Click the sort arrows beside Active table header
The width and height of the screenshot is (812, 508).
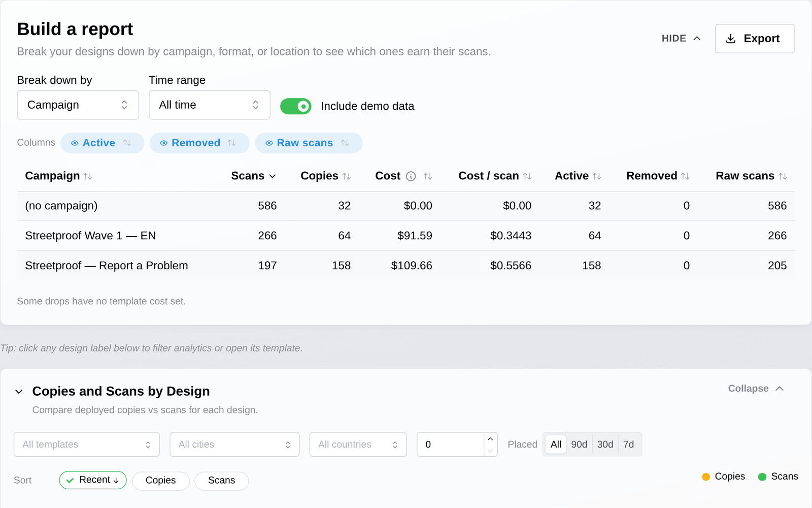point(597,176)
